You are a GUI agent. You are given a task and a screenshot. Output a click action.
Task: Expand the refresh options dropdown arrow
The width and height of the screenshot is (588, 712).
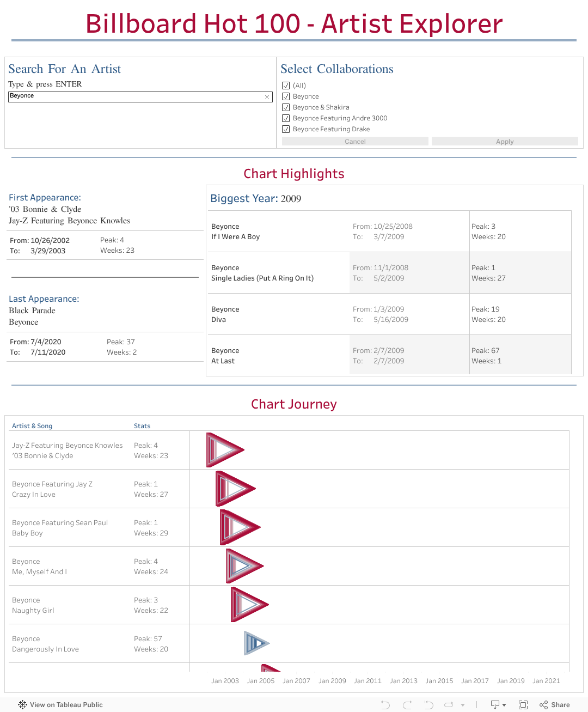pyautogui.click(x=463, y=705)
